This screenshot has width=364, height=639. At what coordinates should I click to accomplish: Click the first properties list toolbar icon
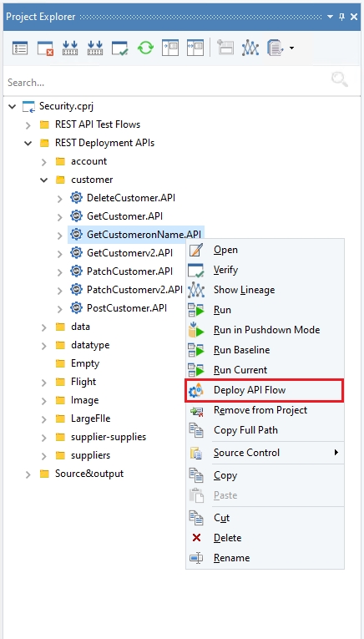point(20,48)
